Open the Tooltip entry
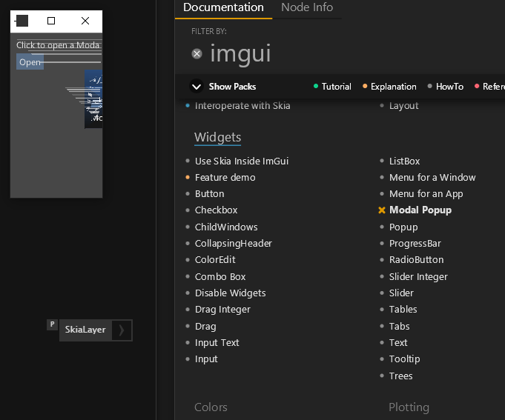 coord(404,359)
